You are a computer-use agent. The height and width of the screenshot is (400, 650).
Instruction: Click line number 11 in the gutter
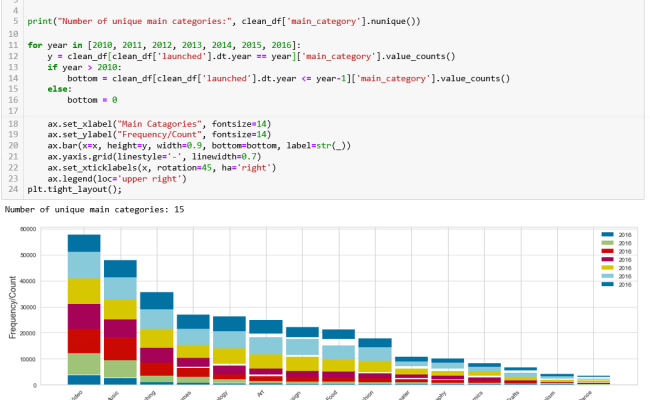[13, 45]
